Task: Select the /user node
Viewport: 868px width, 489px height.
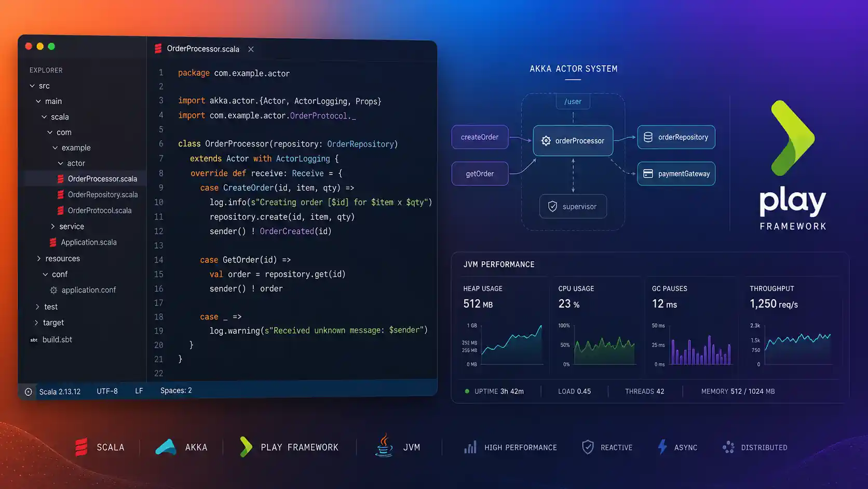Action: pyautogui.click(x=573, y=101)
